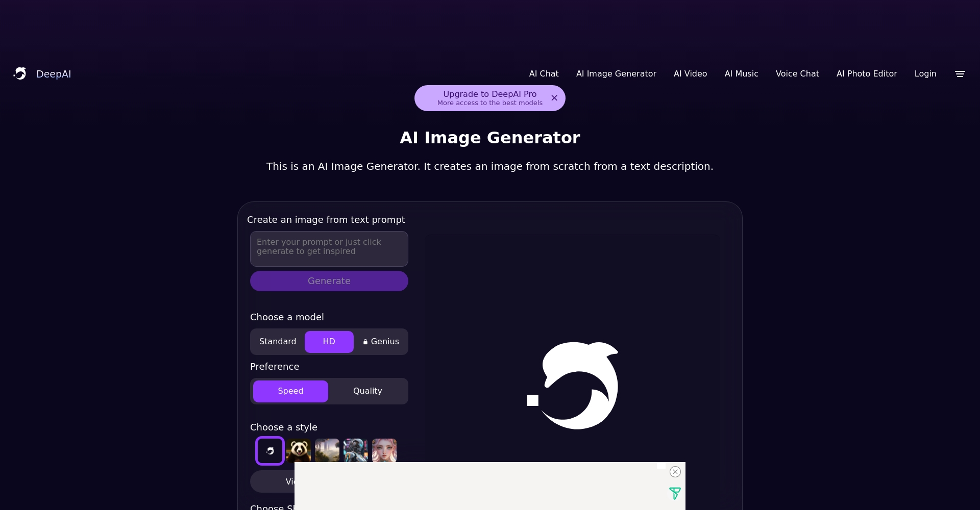This screenshot has height=510, width=980.
Task: Click Upgrade to DeepAI Pro banner
Action: coord(489,98)
